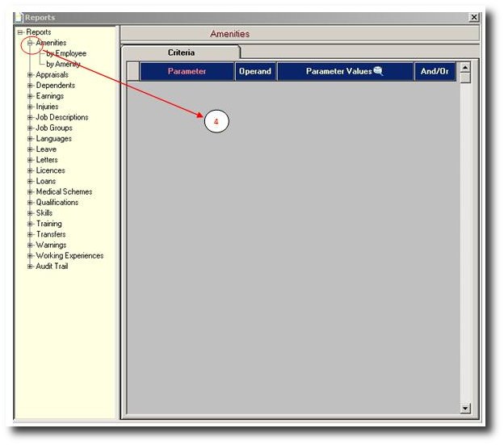
Task: Click the Reports window title icon
Action: coord(19,17)
